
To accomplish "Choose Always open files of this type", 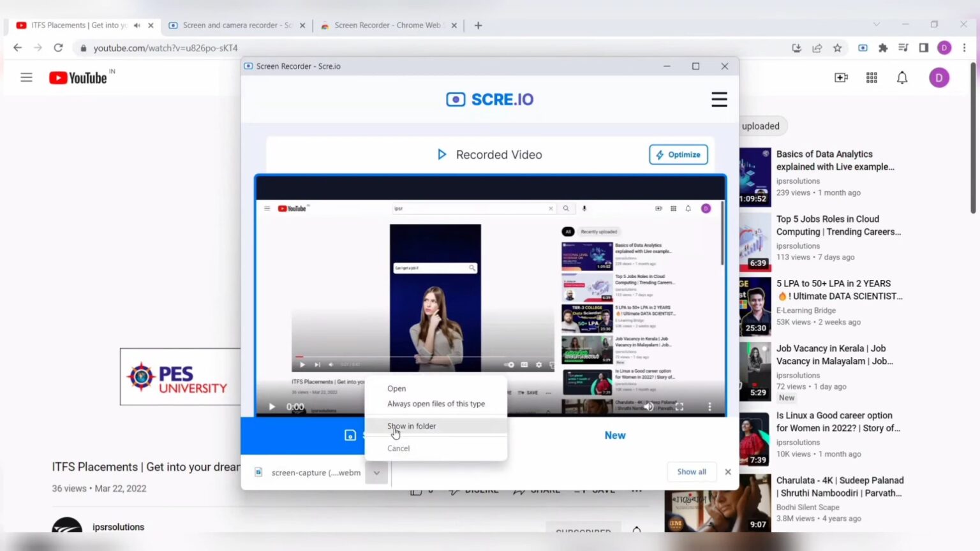I will (436, 404).
